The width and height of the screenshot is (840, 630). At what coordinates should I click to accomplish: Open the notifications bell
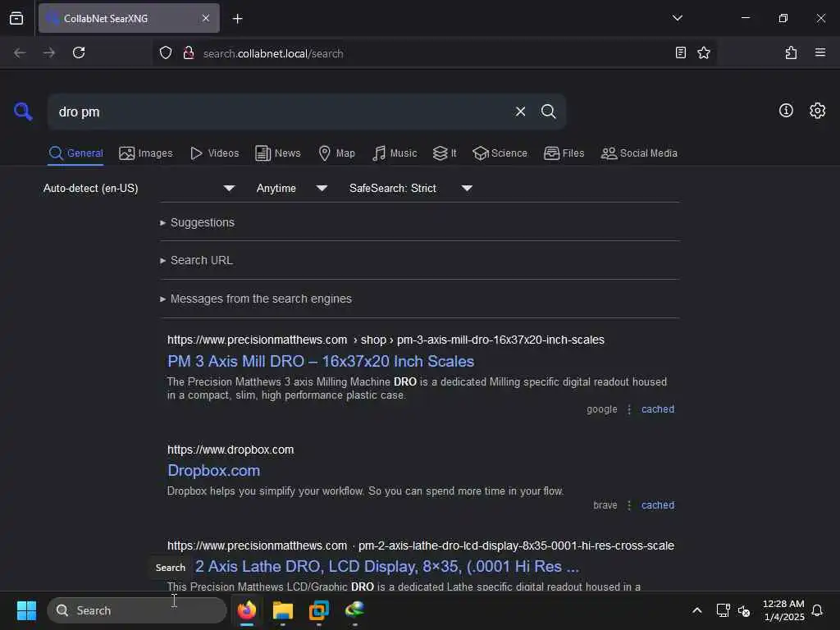(x=818, y=610)
